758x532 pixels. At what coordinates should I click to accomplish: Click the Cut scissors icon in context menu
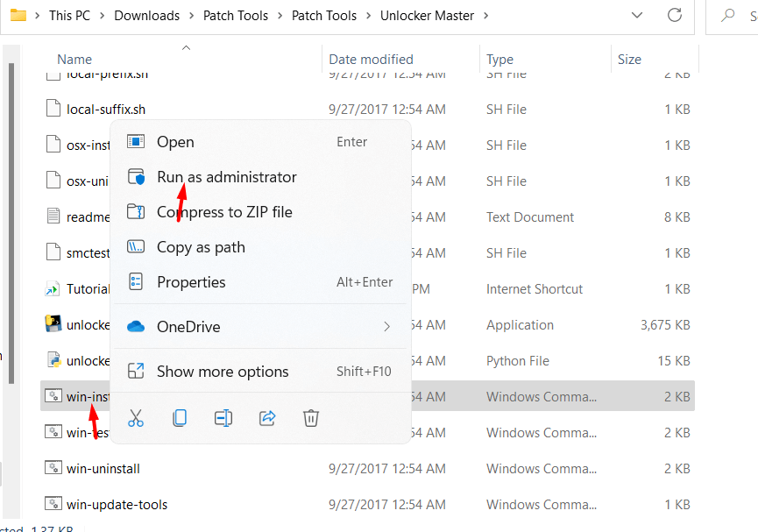pos(136,418)
